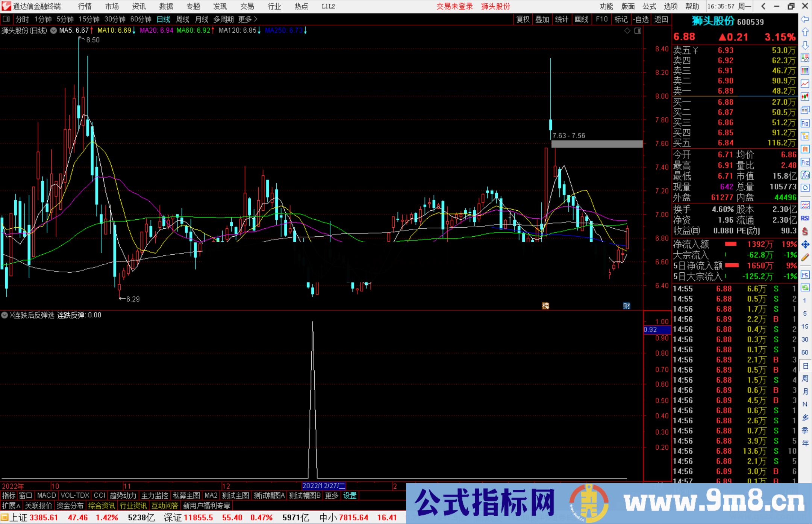Toggle the main chart indicator dropdown circle
The width and height of the screenshot is (812, 524).
point(53,30)
